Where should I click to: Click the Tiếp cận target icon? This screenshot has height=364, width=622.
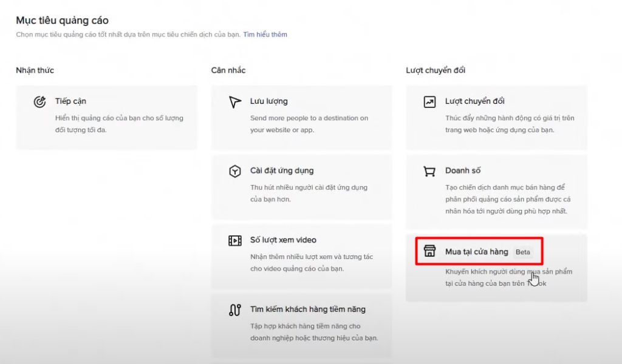pos(40,102)
